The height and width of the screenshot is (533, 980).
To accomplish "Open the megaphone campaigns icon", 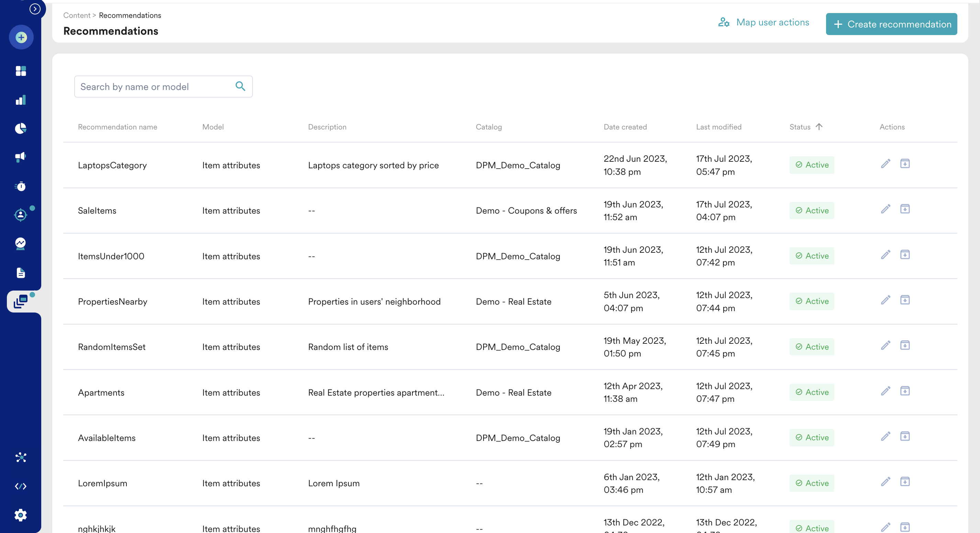I will tap(21, 157).
